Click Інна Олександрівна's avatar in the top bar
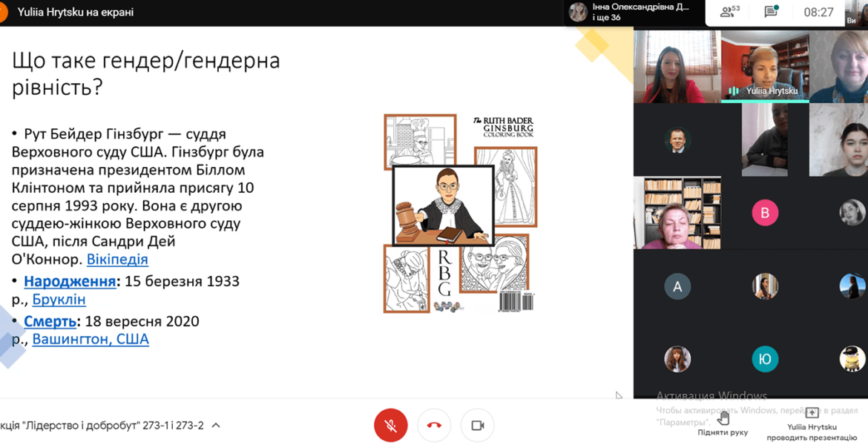This screenshot has width=868, height=445. 579,12
